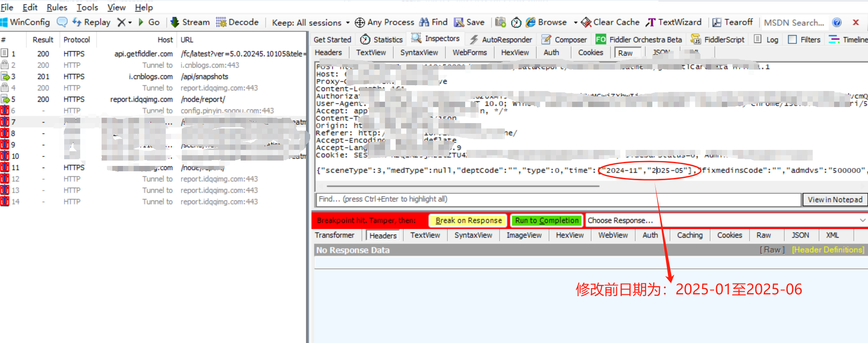868x343 pixels.
Task: Open the Fiddler Orchestra Beta tab
Action: click(x=639, y=40)
